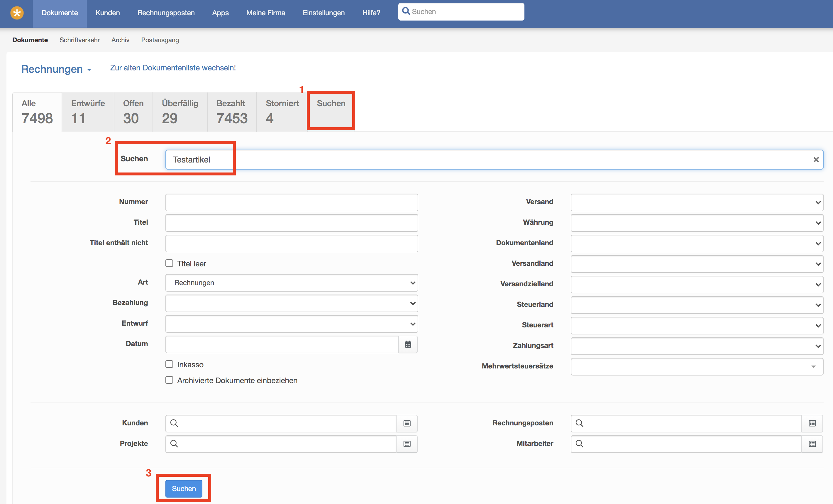Clear the Testartikel search field with X
Screen dimensions: 833x504
tap(816, 160)
